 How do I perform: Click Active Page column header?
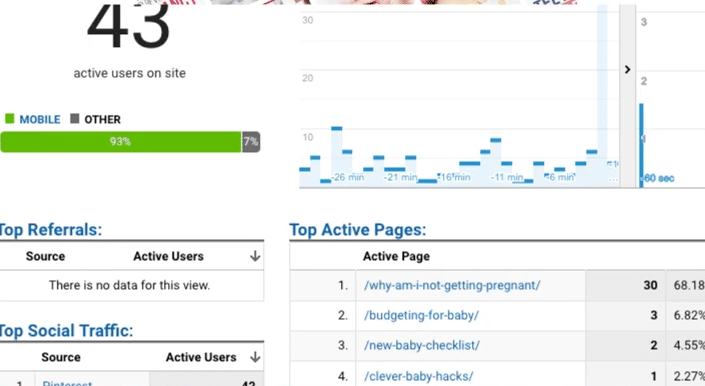click(396, 256)
